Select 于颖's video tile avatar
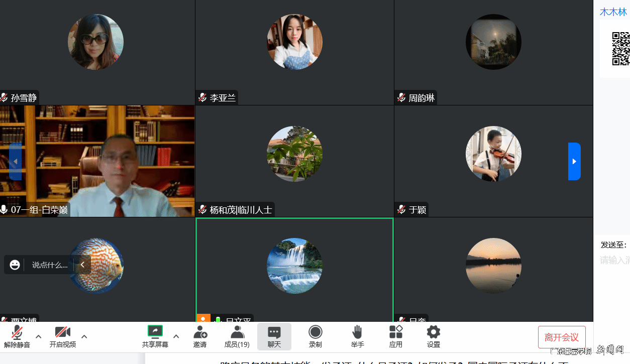Viewport: 630px width, 364px height. point(493,154)
